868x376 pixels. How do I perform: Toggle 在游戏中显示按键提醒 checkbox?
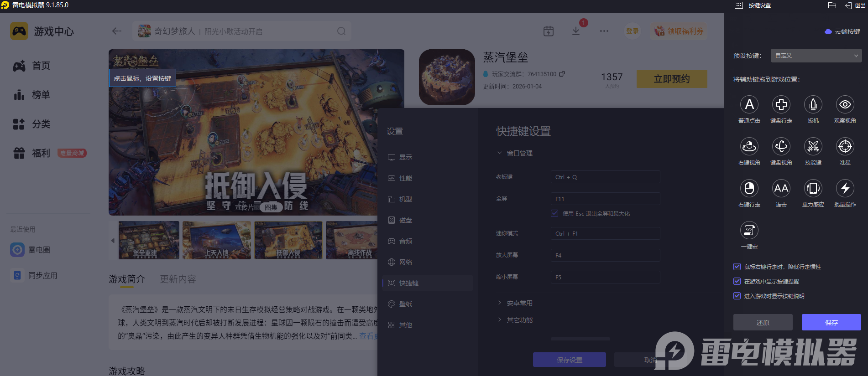pyautogui.click(x=737, y=281)
